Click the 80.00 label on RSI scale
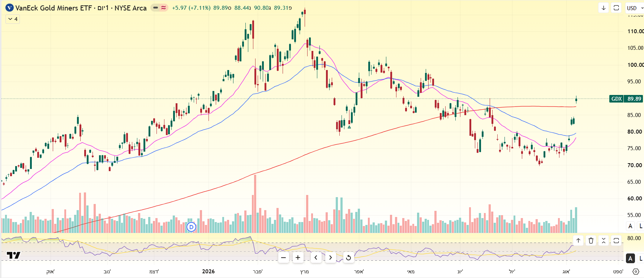The width and height of the screenshot is (644, 278). [634, 238]
